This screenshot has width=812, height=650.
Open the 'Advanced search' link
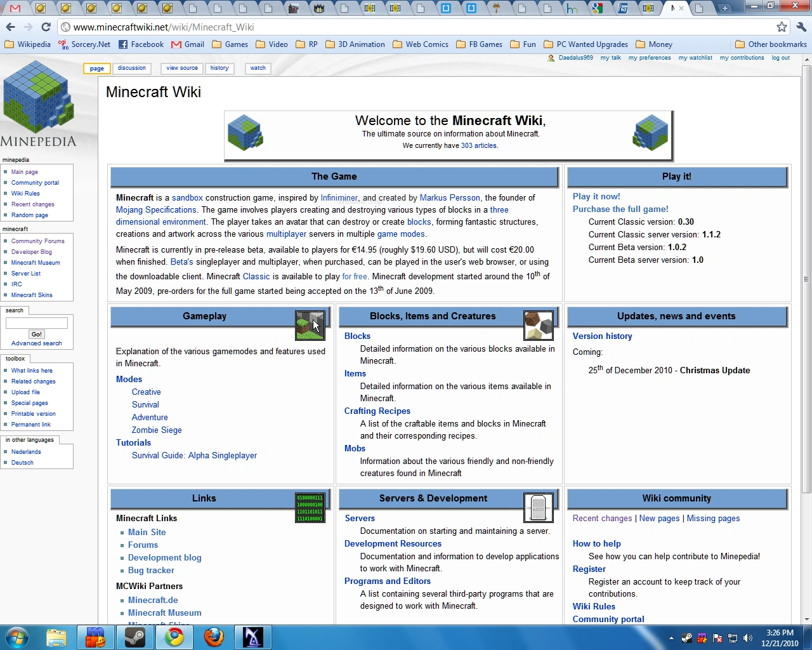point(37,343)
